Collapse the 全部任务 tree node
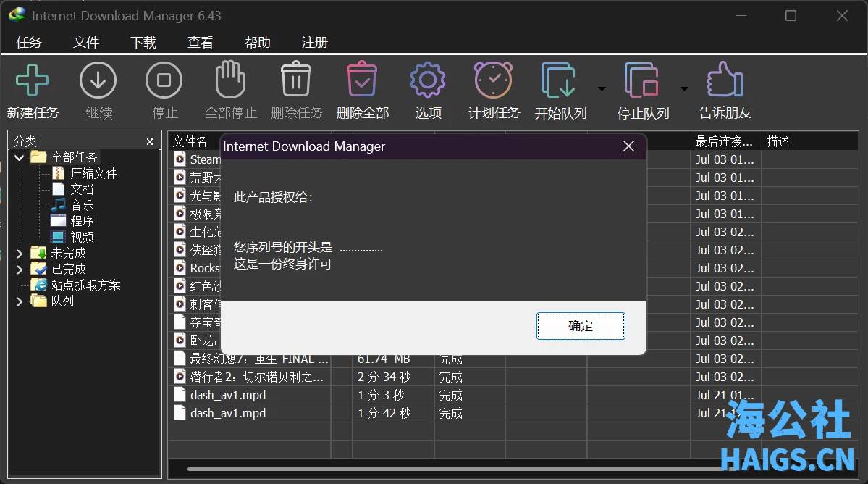 [x=20, y=158]
